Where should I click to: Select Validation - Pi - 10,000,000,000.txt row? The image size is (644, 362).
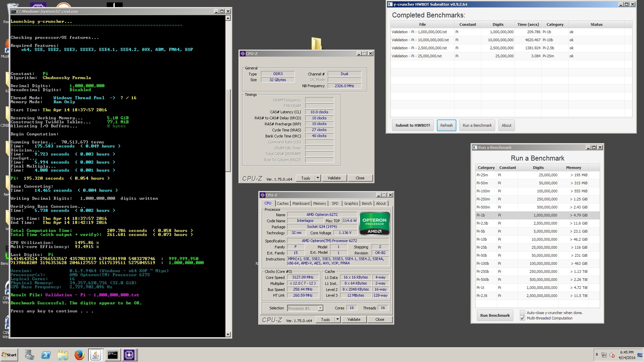click(512, 40)
